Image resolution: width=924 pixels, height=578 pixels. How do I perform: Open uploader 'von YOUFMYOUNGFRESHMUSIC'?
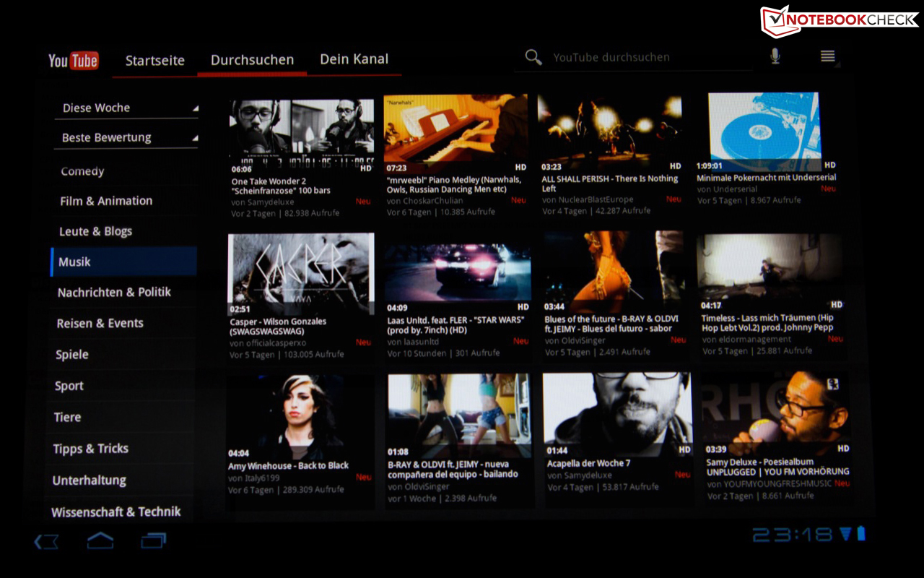point(770,483)
